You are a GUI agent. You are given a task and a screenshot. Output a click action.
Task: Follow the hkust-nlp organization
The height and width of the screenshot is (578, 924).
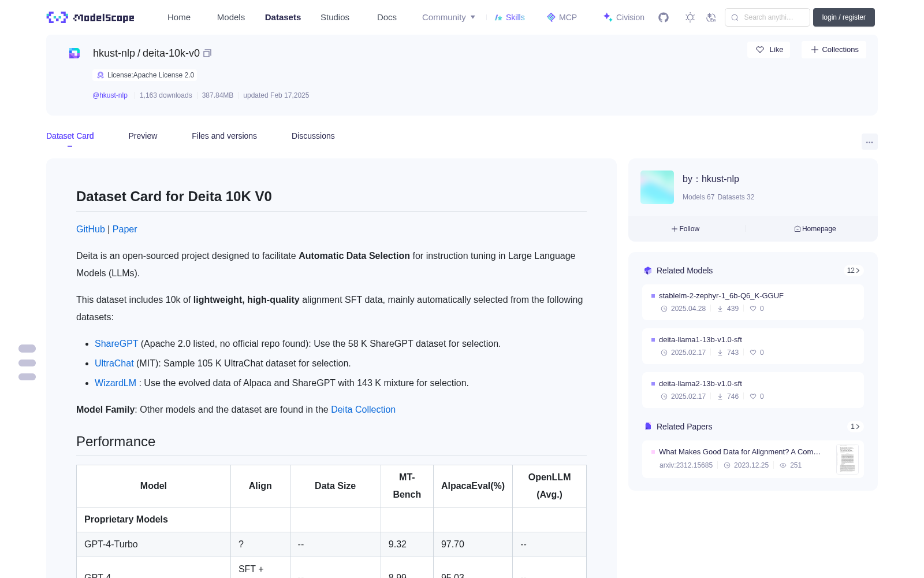coord(685,229)
